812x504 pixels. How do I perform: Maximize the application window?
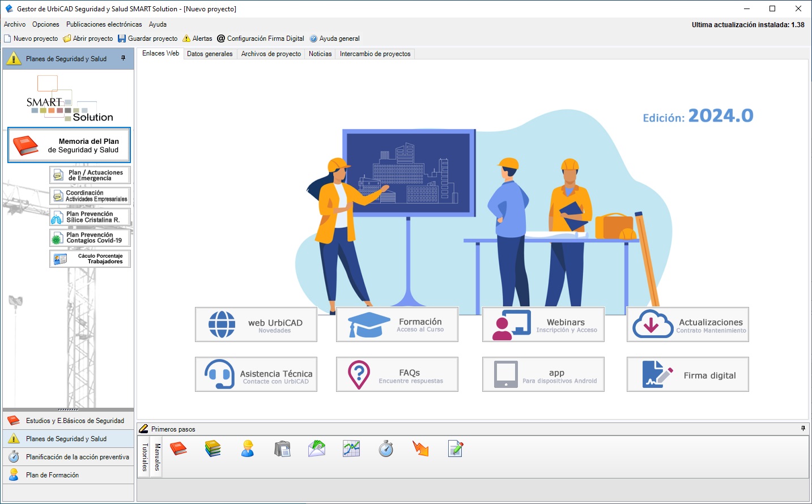click(772, 8)
